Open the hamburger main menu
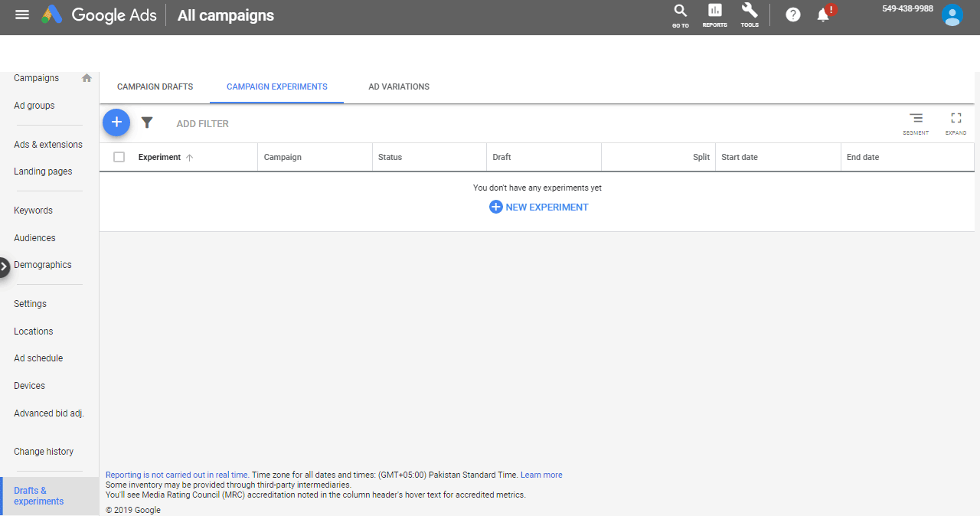Screen dimensions: 980x516 (x=22, y=15)
